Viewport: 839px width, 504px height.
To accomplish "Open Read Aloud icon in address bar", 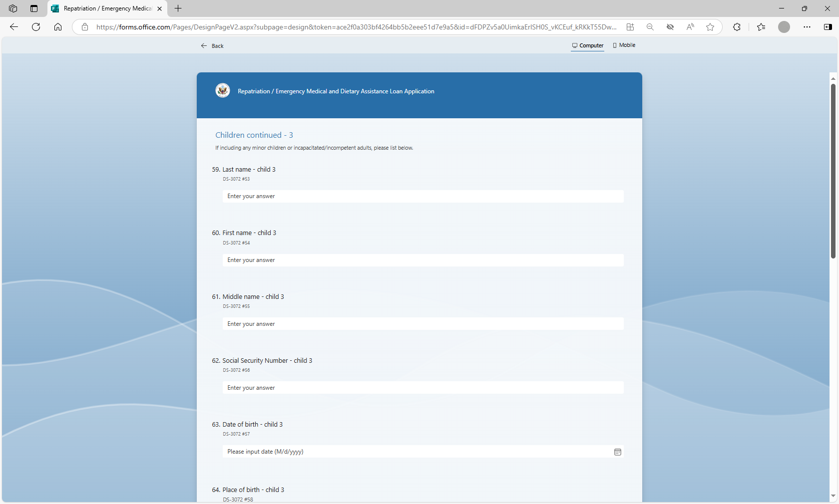I will (x=690, y=27).
